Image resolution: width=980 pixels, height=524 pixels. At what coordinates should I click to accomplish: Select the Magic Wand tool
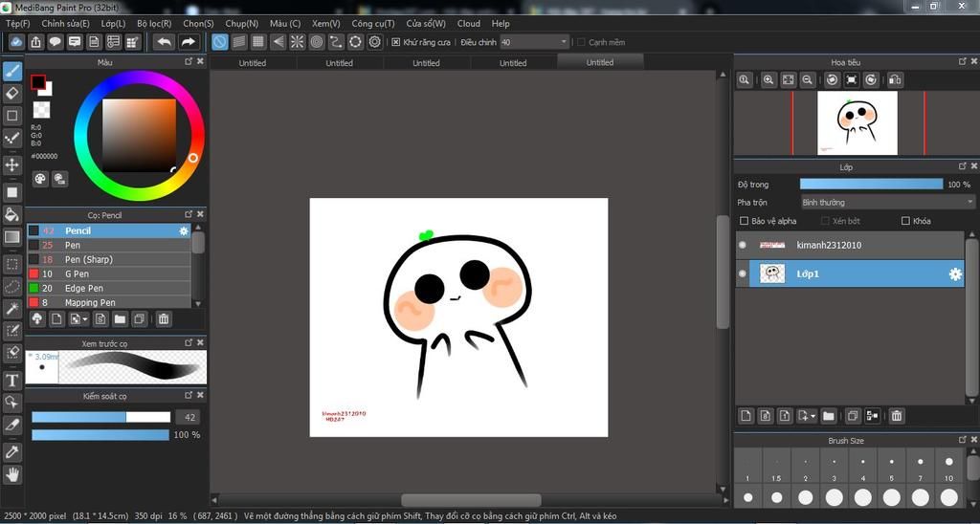point(12,309)
